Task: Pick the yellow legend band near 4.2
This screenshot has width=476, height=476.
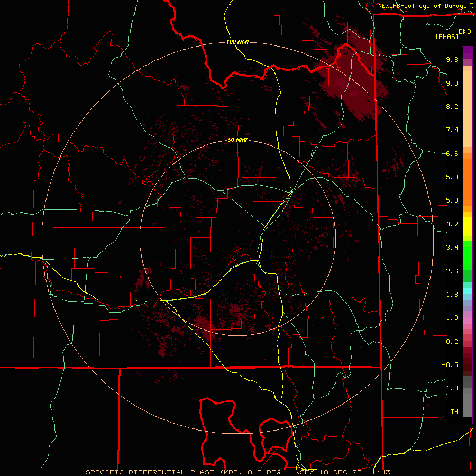Action: (x=467, y=226)
